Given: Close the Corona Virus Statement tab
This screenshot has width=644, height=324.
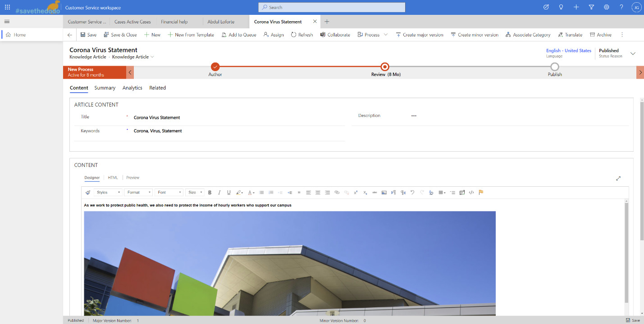Looking at the screenshot, I should coord(315,22).
